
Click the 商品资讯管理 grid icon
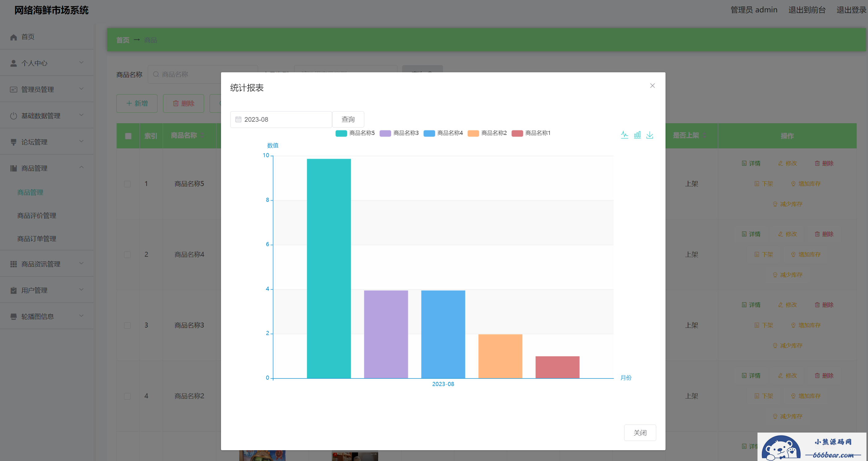tap(14, 264)
